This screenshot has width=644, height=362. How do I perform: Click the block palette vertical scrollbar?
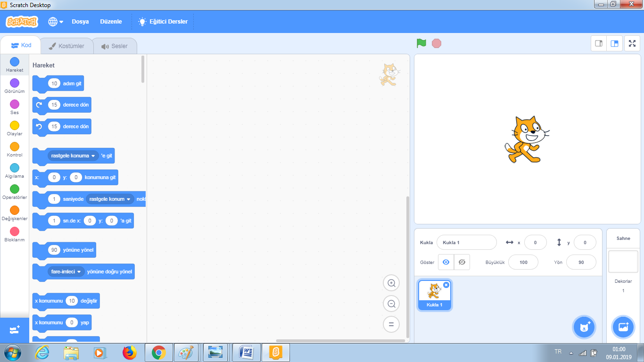(143, 69)
